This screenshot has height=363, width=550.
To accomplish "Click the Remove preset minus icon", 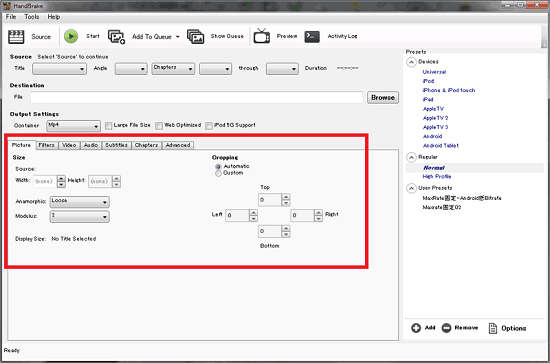I will coord(446,328).
